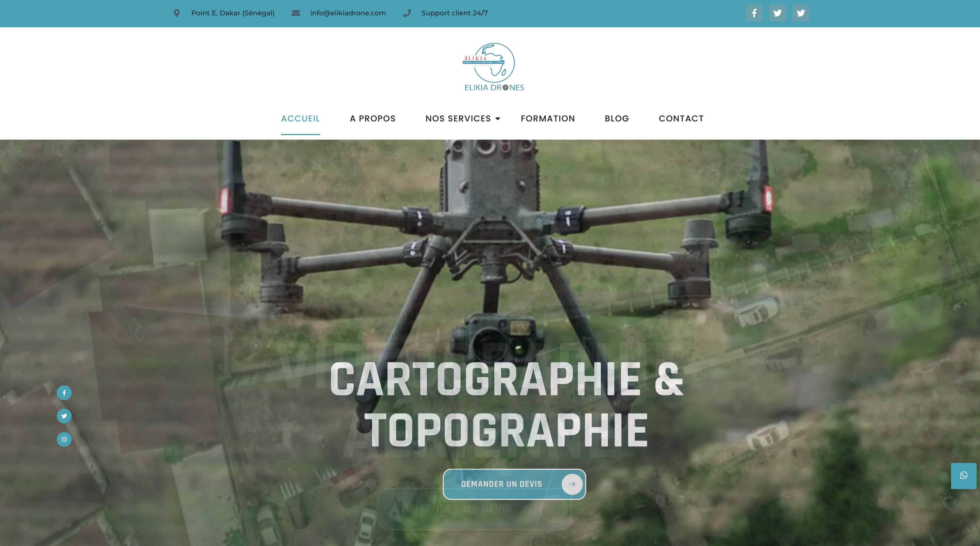980x546 pixels.
Task: Click the location pin icon beside Point E
Action: pyautogui.click(x=177, y=13)
